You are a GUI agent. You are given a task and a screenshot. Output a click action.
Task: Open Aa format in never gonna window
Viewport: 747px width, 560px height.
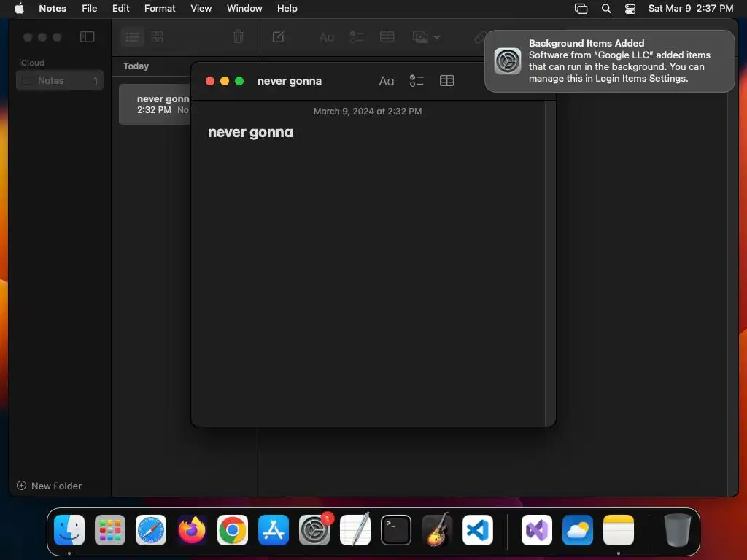pos(387,81)
